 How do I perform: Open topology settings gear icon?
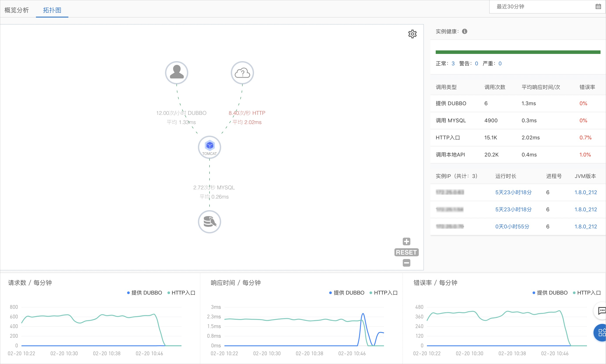(x=412, y=34)
